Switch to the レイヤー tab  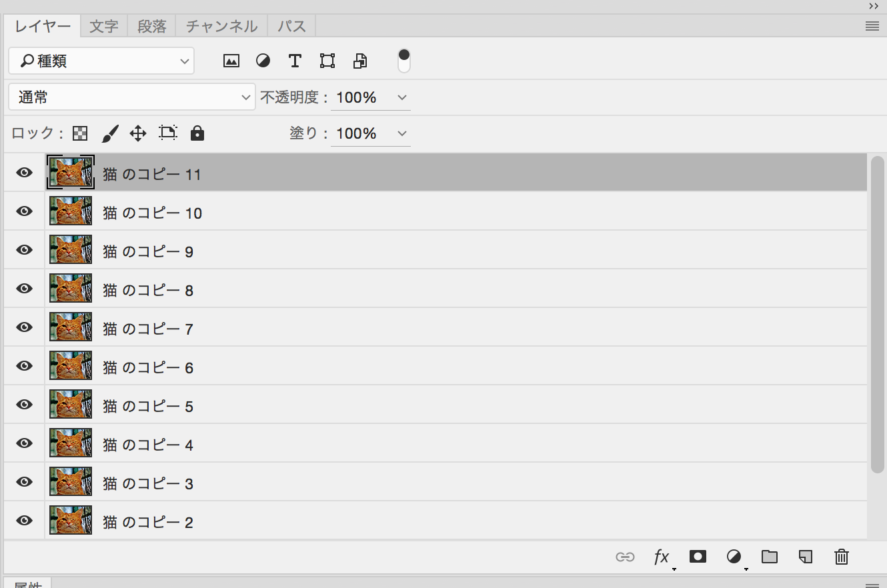click(43, 27)
